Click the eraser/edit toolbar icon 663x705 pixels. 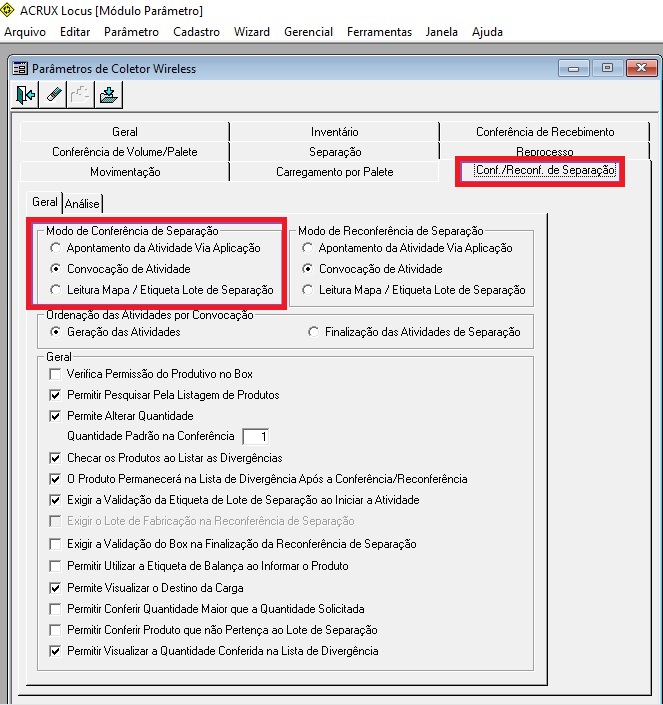[53, 95]
